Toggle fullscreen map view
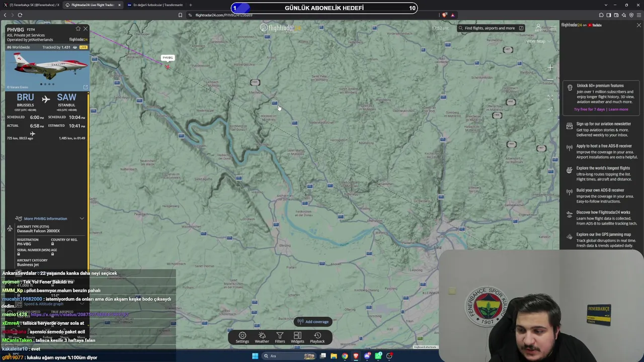 pyautogui.click(x=550, y=98)
